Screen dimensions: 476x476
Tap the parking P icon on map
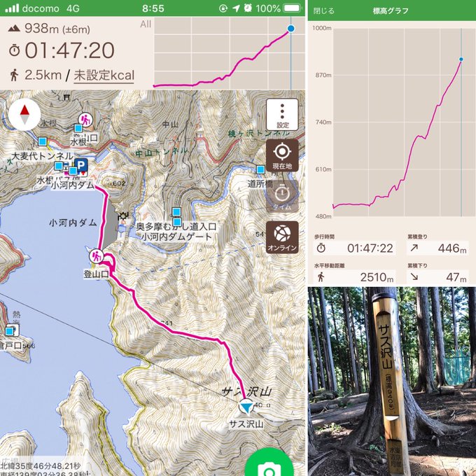coord(80,165)
